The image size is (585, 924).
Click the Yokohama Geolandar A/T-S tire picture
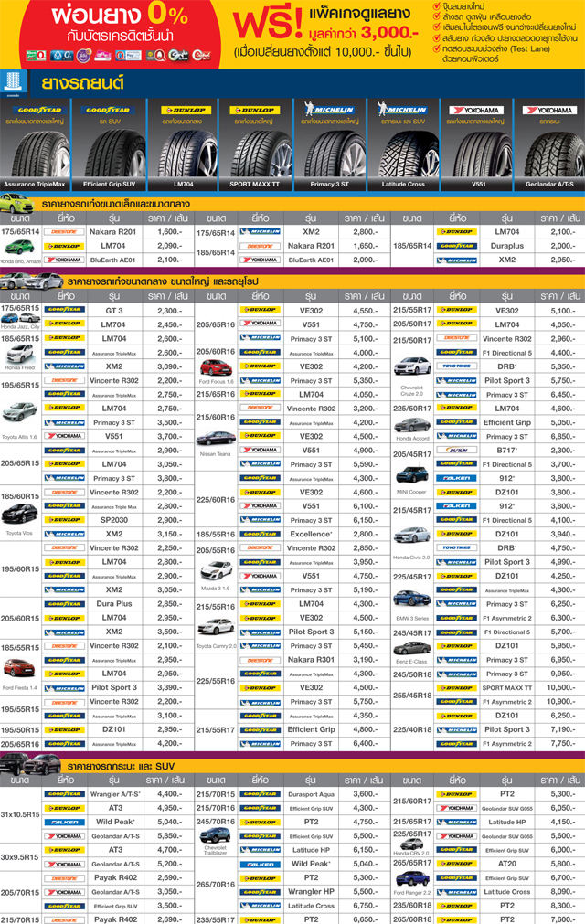click(548, 142)
